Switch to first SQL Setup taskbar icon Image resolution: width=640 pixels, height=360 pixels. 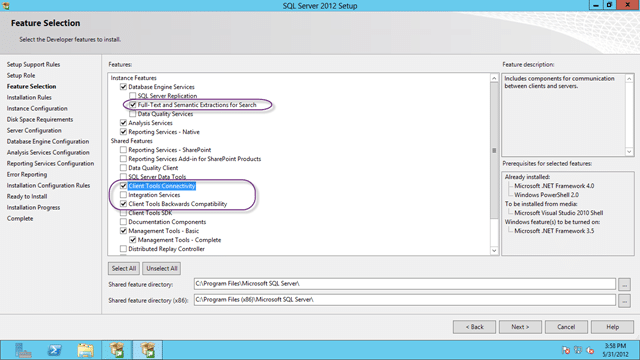[117, 350]
